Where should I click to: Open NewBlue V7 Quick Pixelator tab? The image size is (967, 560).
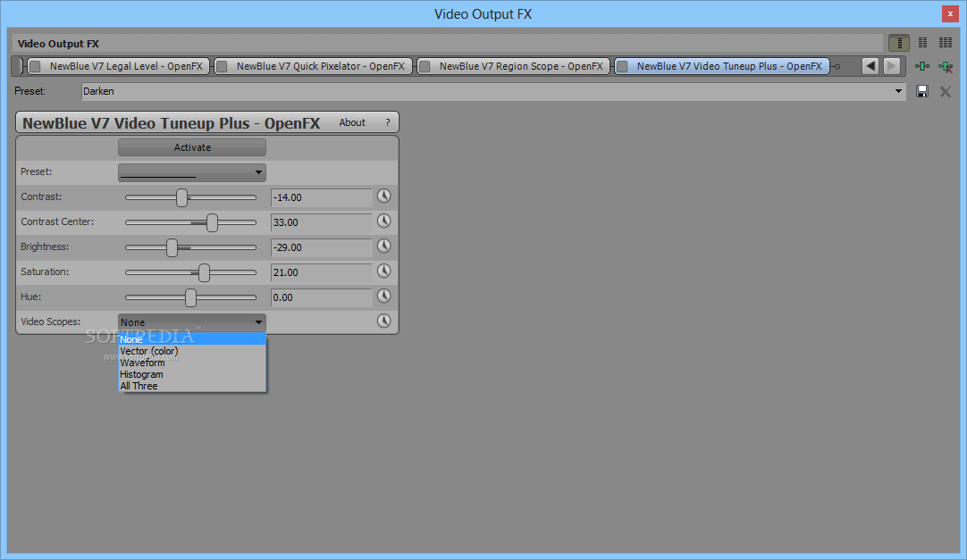tap(314, 66)
